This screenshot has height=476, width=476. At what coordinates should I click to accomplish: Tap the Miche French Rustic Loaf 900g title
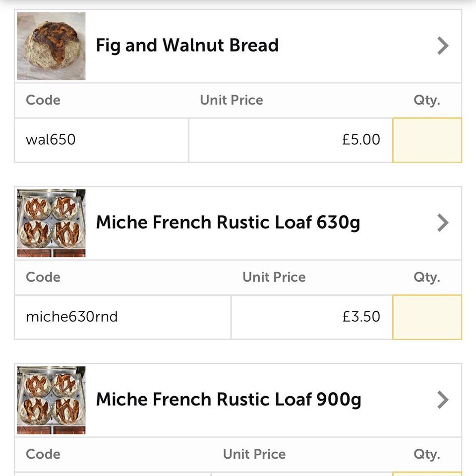[228, 400]
